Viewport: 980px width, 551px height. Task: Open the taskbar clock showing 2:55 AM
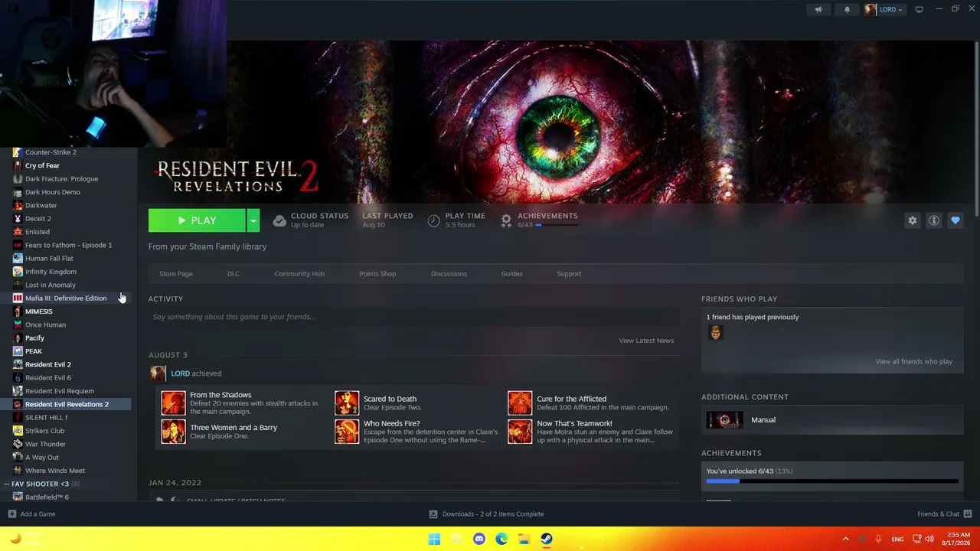coord(958,539)
